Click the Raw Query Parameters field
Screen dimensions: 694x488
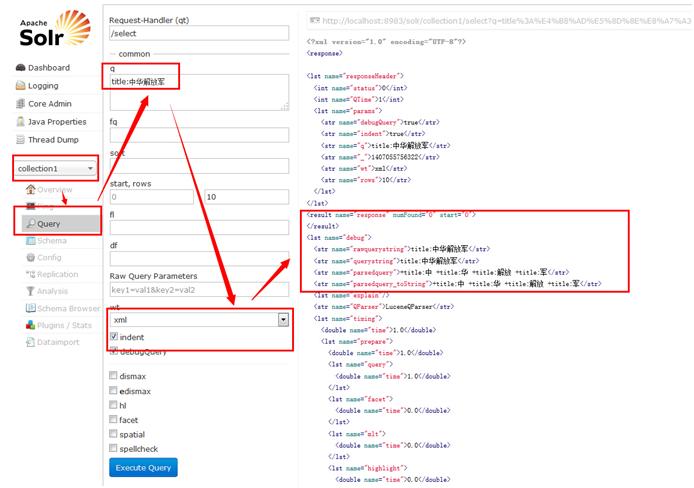pyautogui.click(x=199, y=290)
